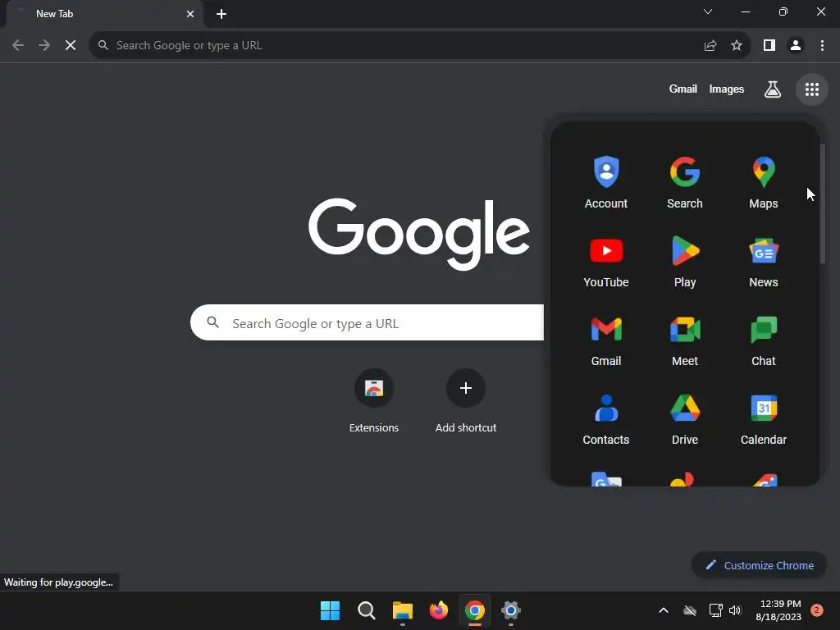Screen dimensions: 840x630
Task: Open taskbar clock and date
Action: pyautogui.click(x=778, y=610)
